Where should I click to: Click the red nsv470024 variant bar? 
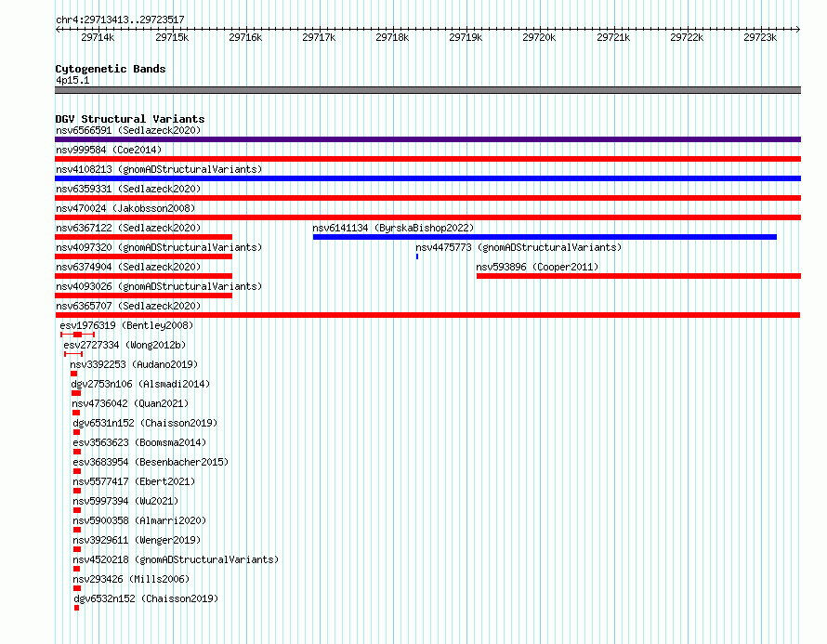427,217
